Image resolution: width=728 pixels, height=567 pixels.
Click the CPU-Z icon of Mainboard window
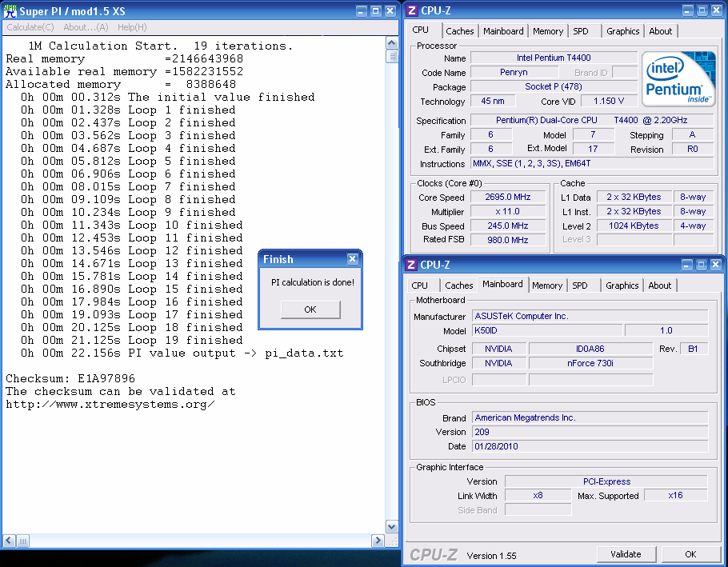(x=411, y=265)
